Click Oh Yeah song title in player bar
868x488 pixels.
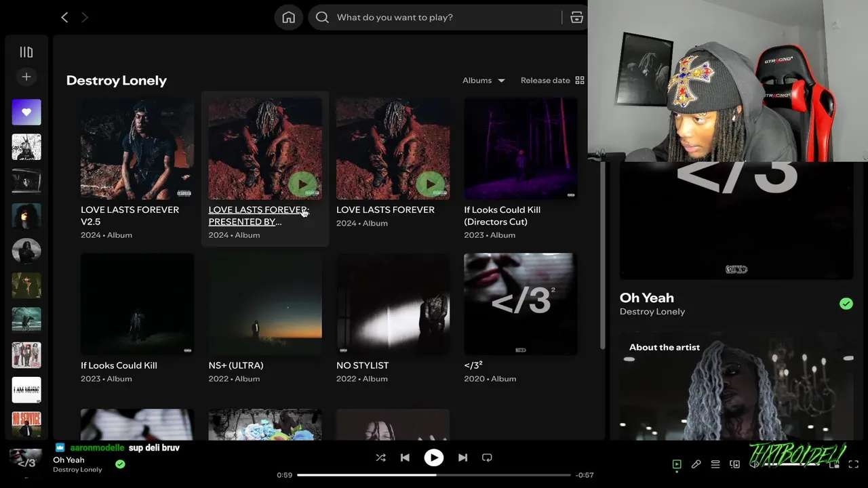tap(68, 460)
